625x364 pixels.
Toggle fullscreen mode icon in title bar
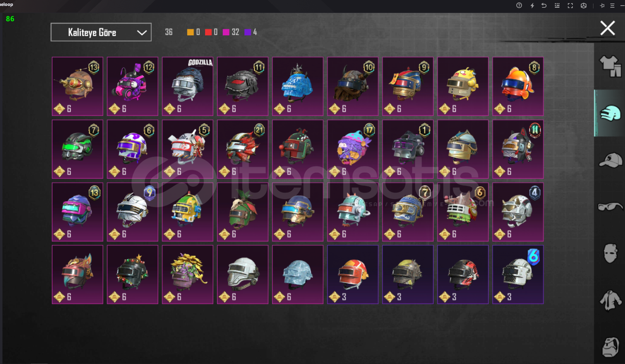[x=570, y=6]
